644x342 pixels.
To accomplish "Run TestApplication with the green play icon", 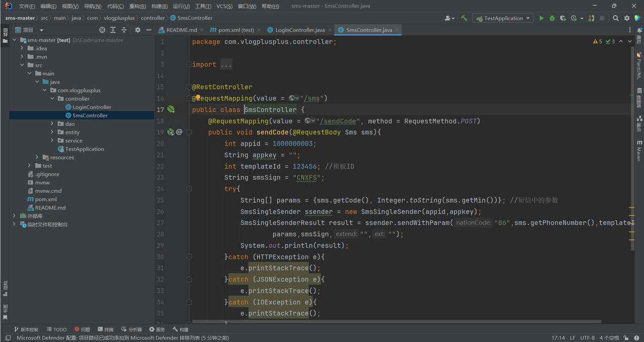I will (541, 18).
